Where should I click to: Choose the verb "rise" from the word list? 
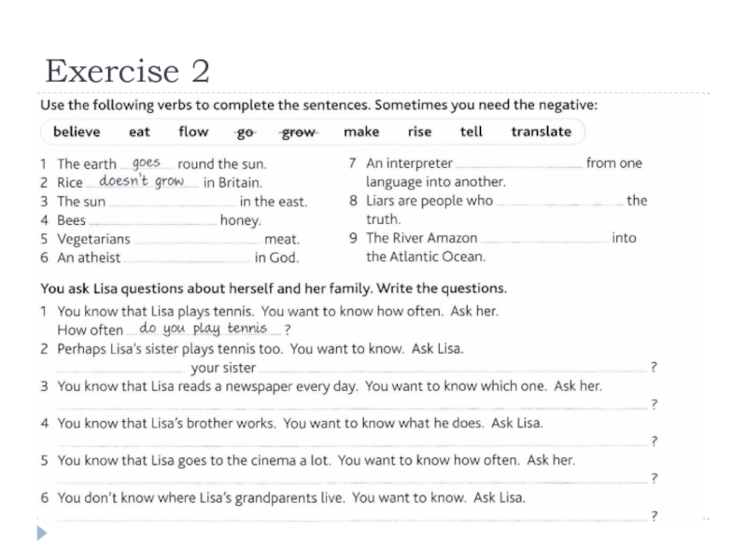pyautogui.click(x=419, y=132)
